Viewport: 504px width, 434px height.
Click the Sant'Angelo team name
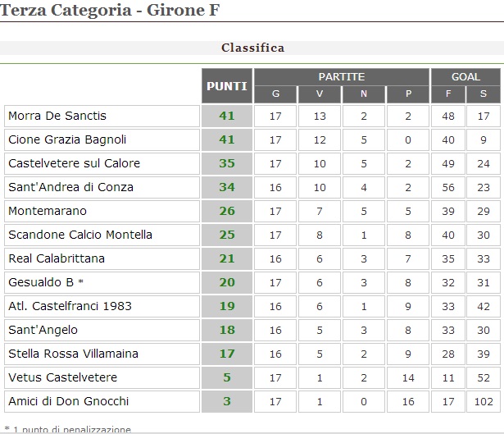(43, 330)
